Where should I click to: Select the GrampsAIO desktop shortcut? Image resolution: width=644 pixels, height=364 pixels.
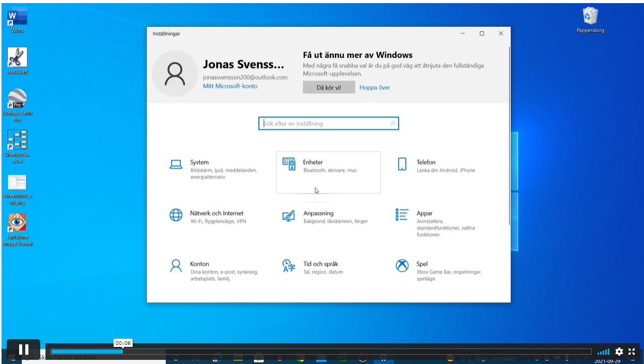tap(17, 147)
